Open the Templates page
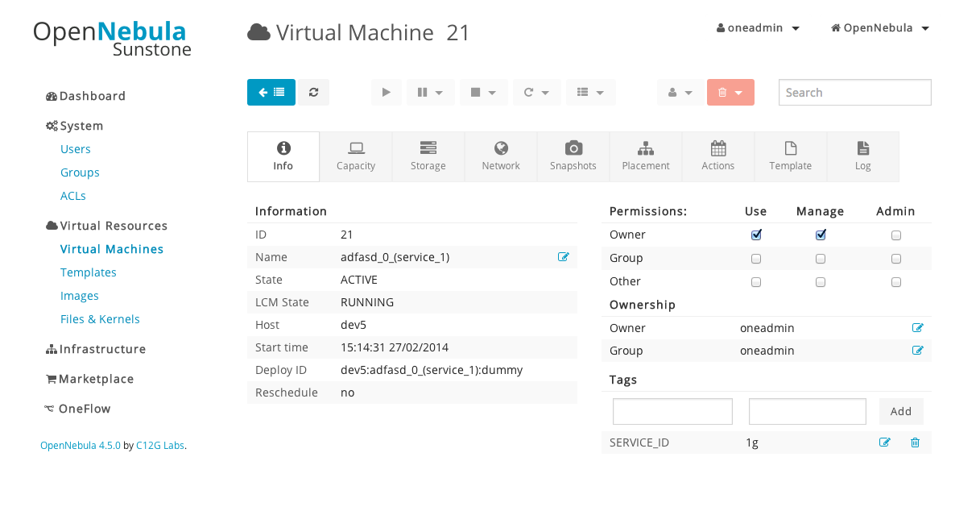 click(89, 272)
